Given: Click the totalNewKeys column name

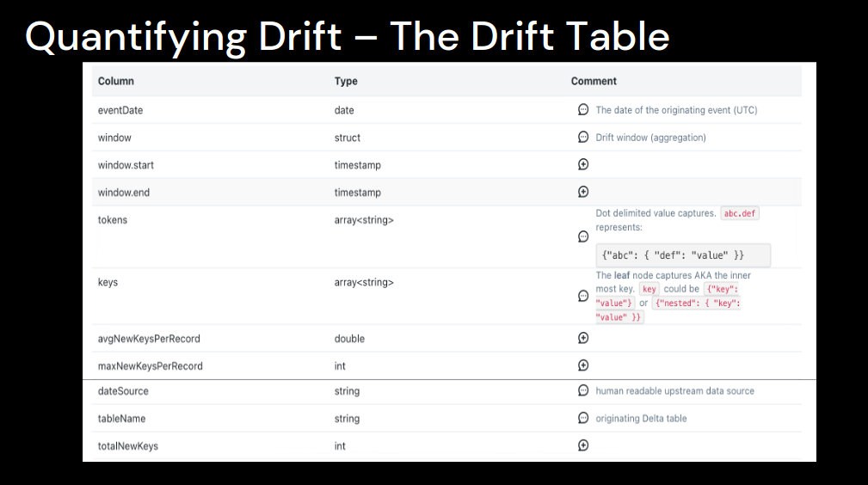Looking at the screenshot, I should 128,446.
